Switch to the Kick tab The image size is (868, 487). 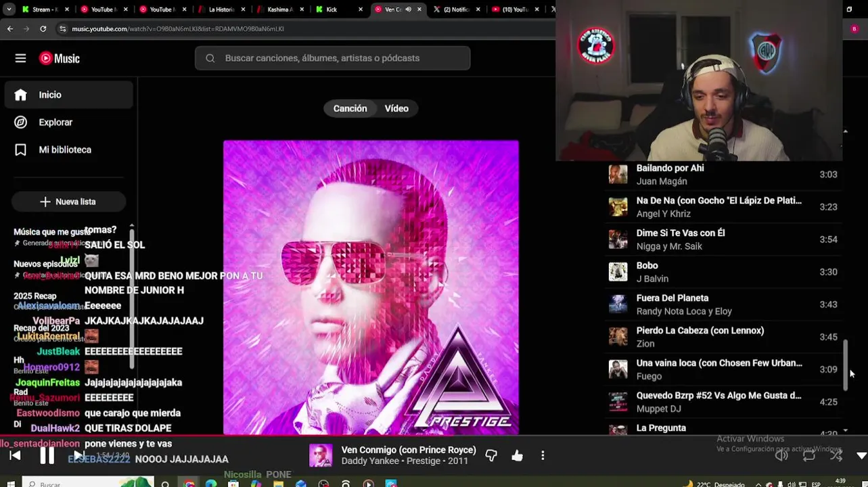point(340,9)
